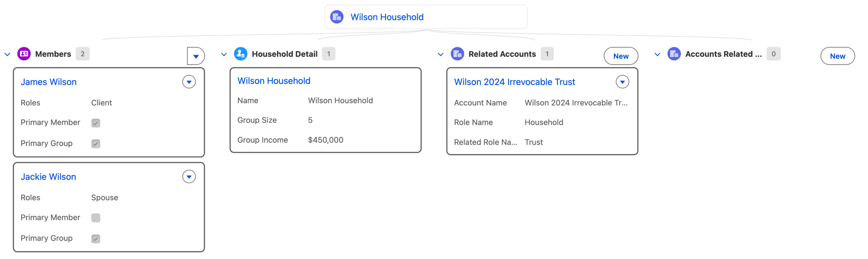The height and width of the screenshot is (259, 868).
Task: Open Wilson 2024 Irrevocable Trust actions menu
Action: [x=622, y=82]
